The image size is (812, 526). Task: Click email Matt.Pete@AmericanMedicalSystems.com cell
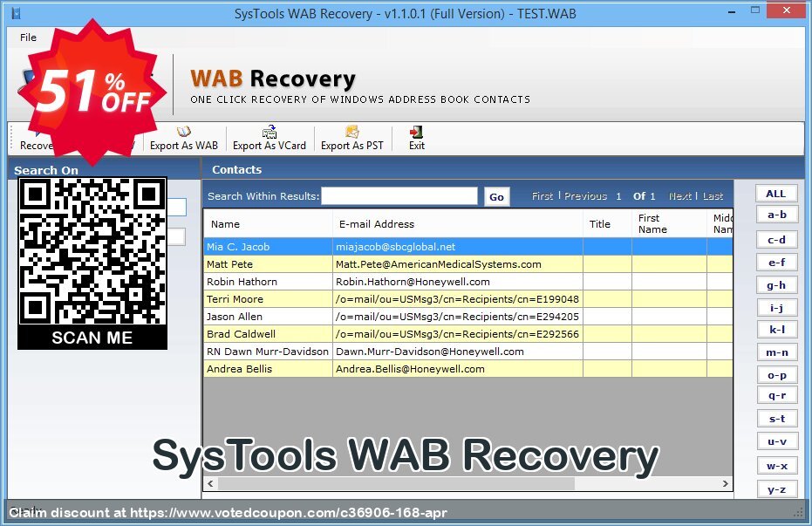458,264
